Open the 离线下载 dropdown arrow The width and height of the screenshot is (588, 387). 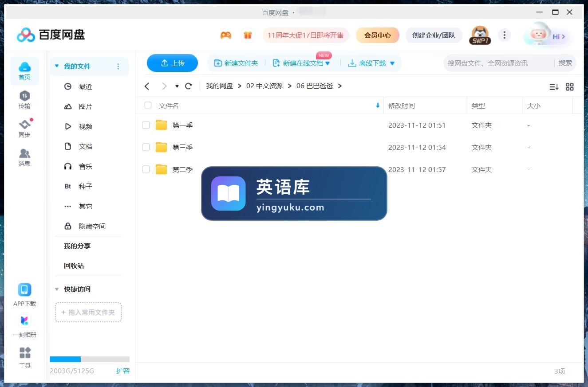tap(392, 63)
